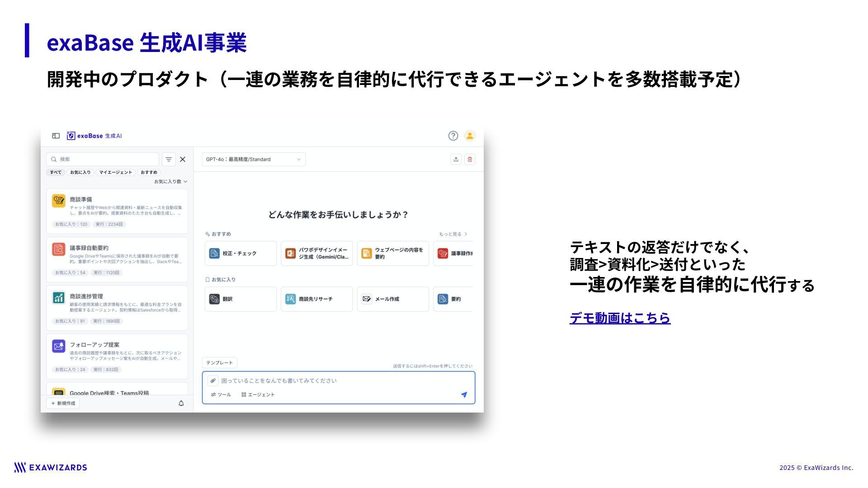Screen dimensions: 868x488
Task: Click the exaBase 生成AI logo
Action: pos(94,136)
